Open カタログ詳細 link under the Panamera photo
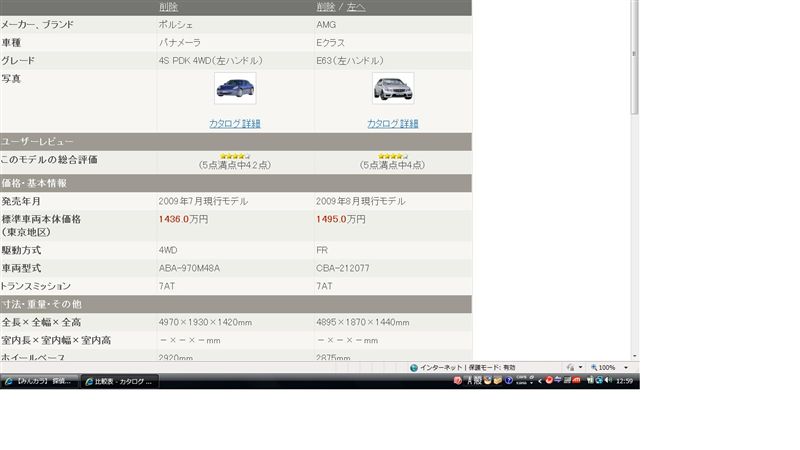The height and width of the screenshot is (450, 800). (235, 123)
